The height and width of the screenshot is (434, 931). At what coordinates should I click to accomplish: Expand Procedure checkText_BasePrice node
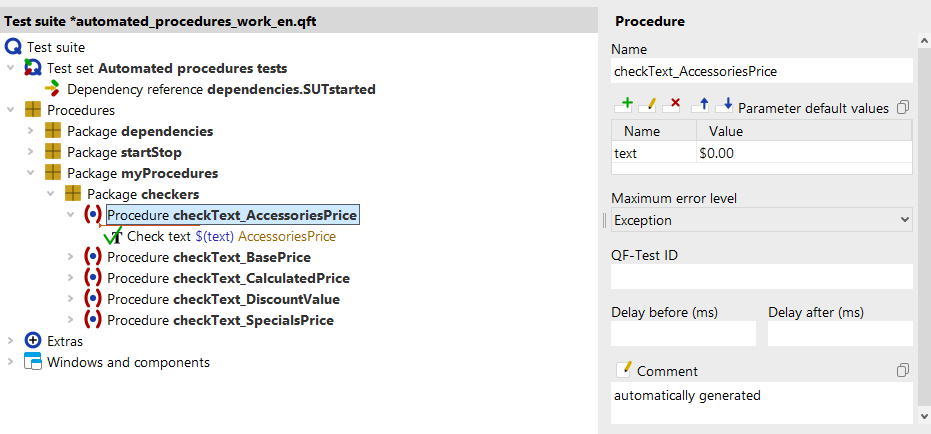pos(70,257)
